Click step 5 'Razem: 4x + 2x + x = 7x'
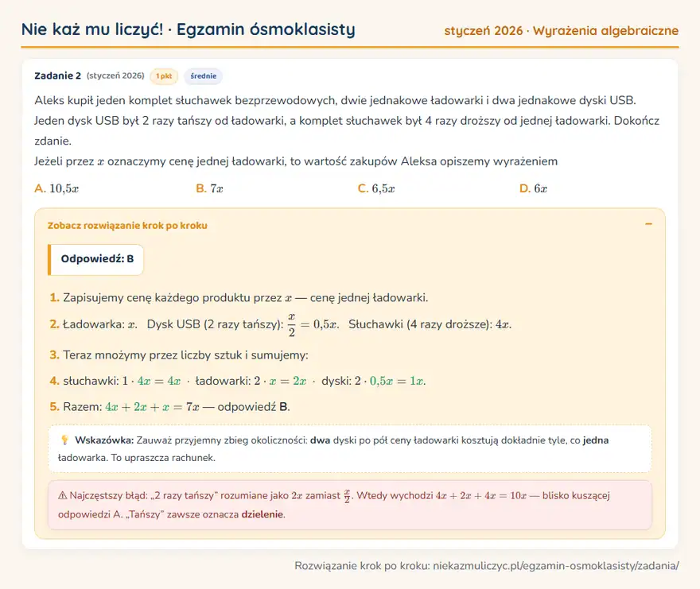The width and height of the screenshot is (700, 589). (x=130, y=407)
